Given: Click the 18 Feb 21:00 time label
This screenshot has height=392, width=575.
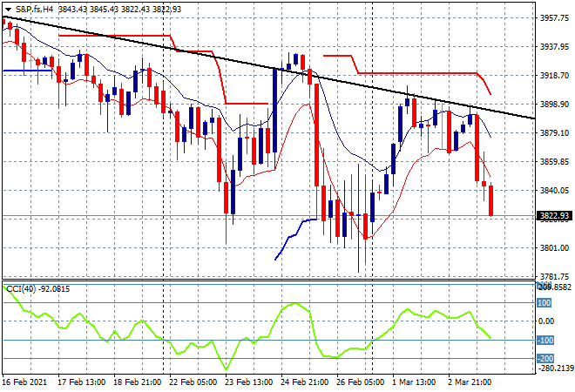Looking at the screenshot, I should click(137, 382).
